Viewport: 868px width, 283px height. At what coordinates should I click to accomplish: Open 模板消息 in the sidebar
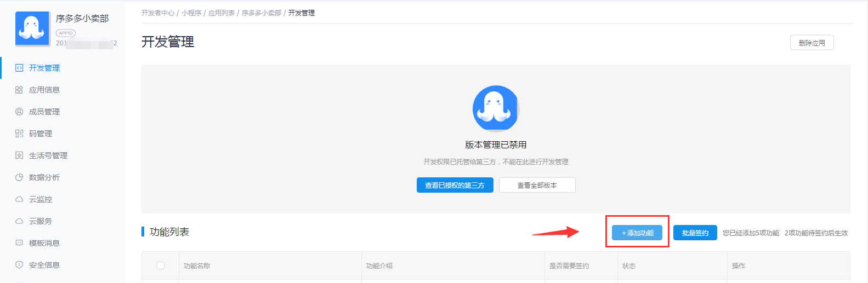coord(44,243)
